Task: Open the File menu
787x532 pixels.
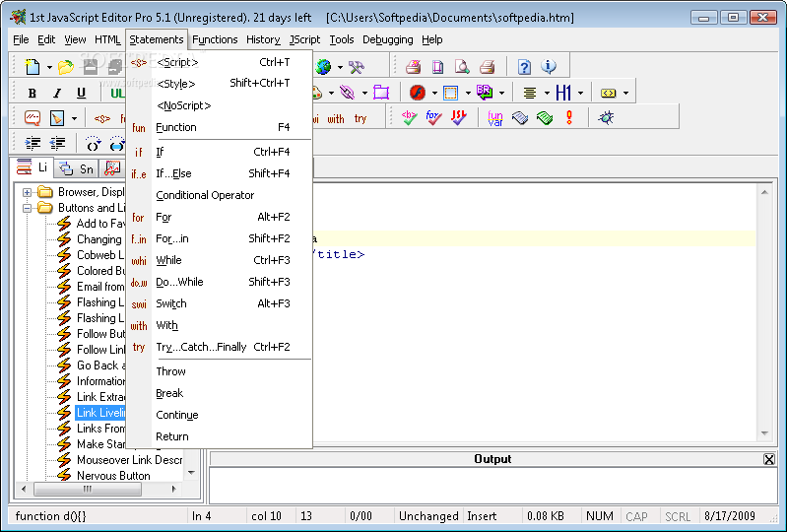Action: (x=21, y=39)
